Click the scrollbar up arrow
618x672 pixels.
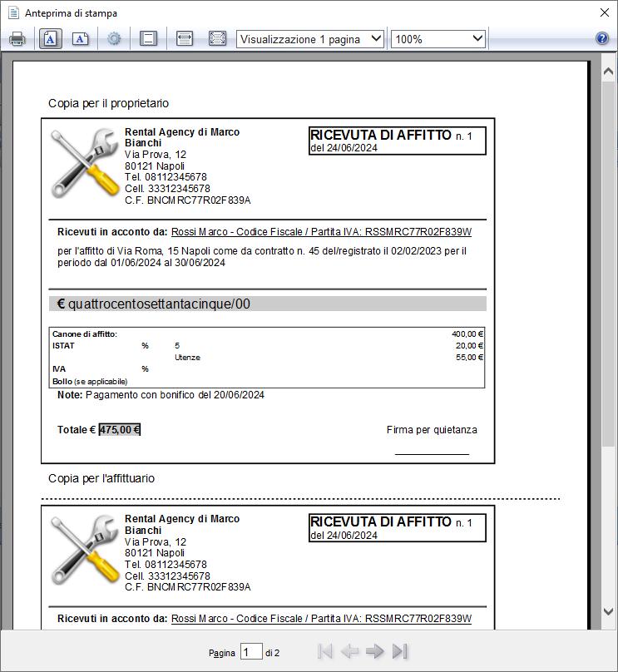tap(608, 72)
